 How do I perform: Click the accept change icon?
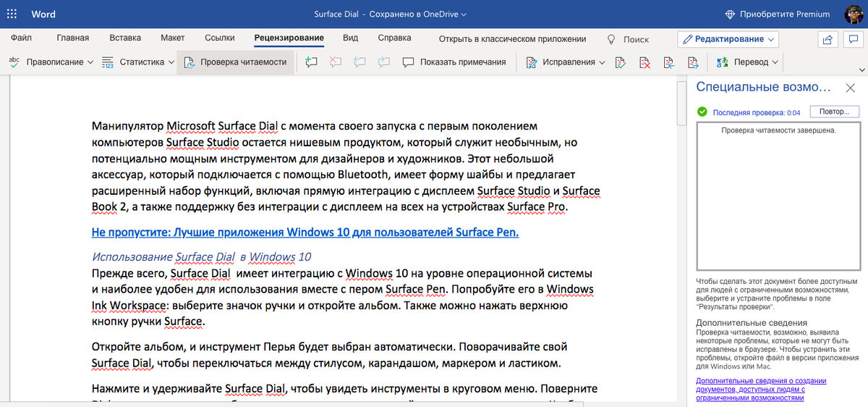coord(620,62)
